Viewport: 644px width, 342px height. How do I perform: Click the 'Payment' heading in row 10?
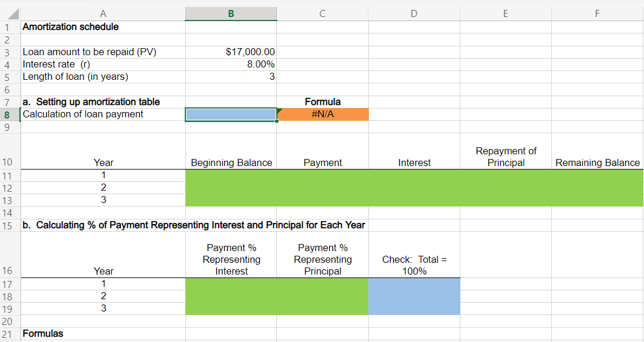click(x=323, y=163)
